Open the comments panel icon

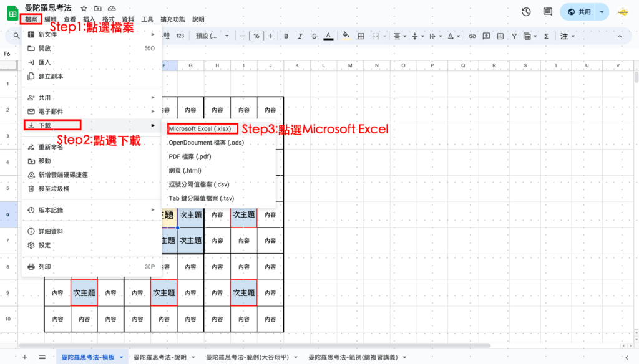pos(547,12)
